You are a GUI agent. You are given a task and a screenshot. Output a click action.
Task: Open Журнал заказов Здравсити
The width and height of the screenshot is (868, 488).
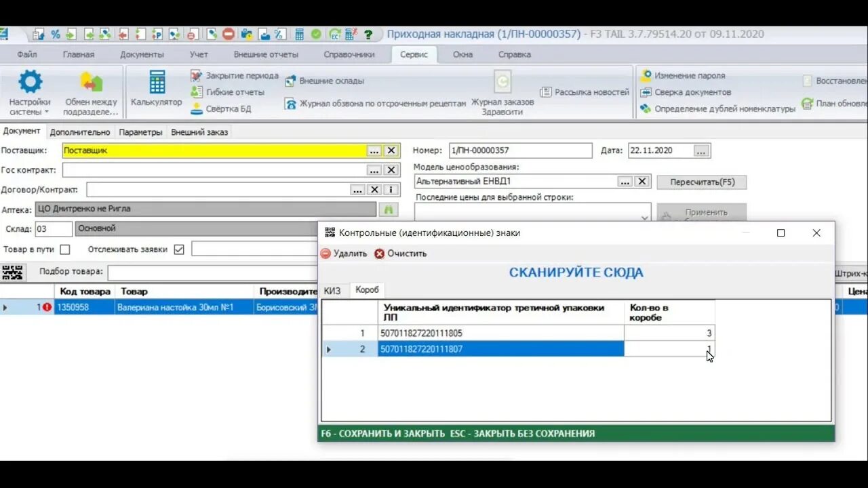502,91
